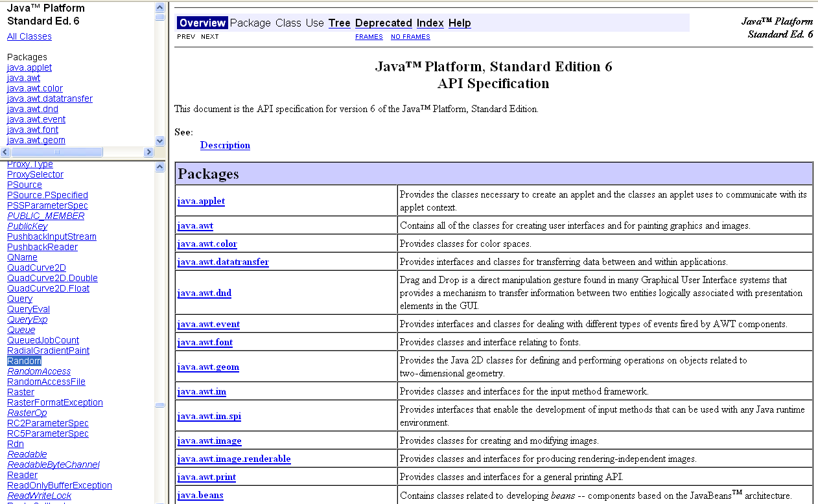Image resolution: width=818 pixels, height=504 pixels.
Task: Open the All Classes link
Action: pyautogui.click(x=29, y=36)
